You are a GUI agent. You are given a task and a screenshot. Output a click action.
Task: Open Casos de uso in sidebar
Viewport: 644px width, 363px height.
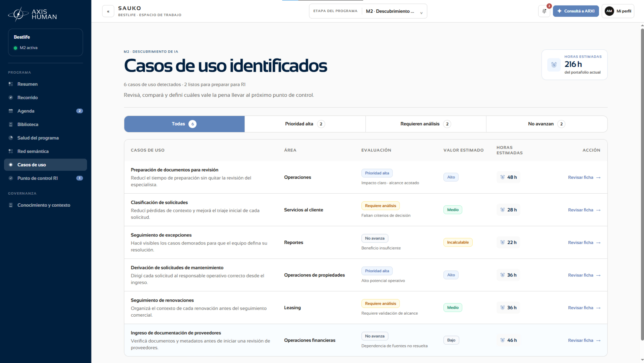pyautogui.click(x=45, y=165)
